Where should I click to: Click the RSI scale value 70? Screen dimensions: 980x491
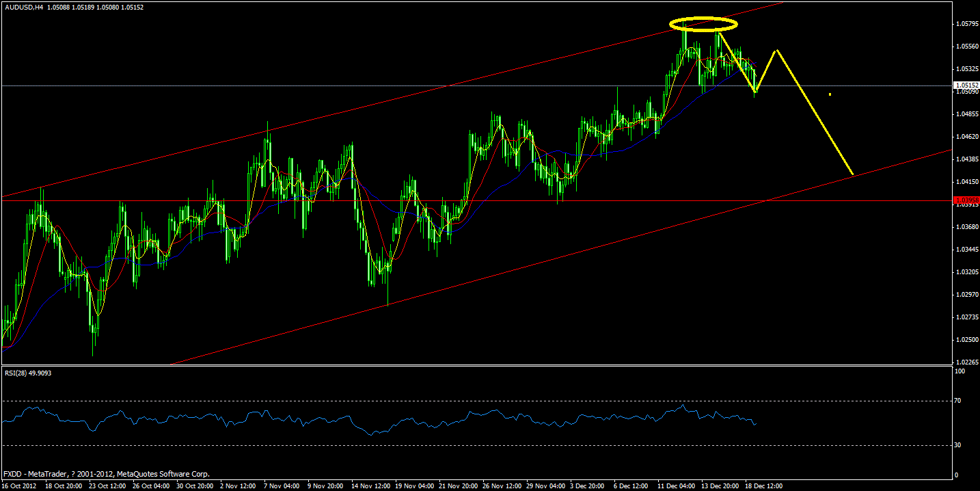tap(958, 401)
